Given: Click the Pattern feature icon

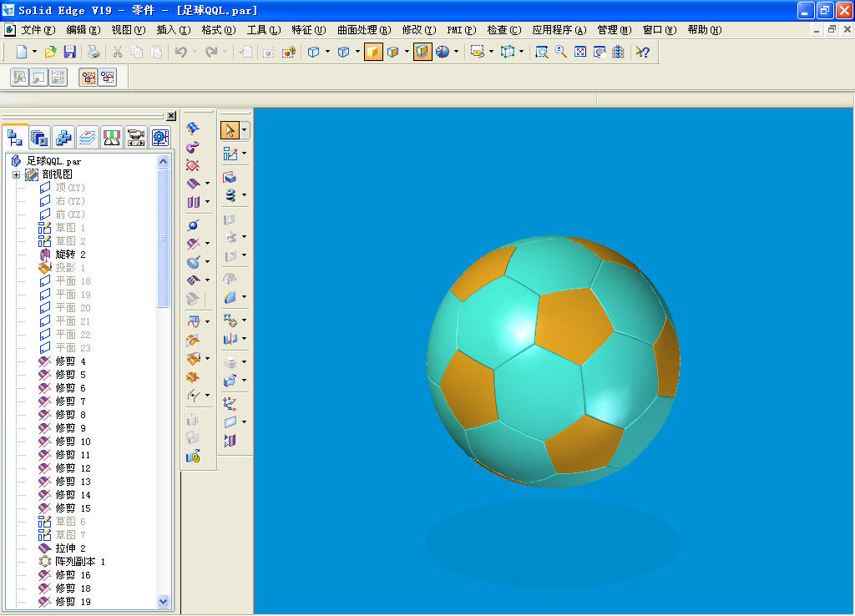Looking at the screenshot, I should pyautogui.click(x=230, y=320).
